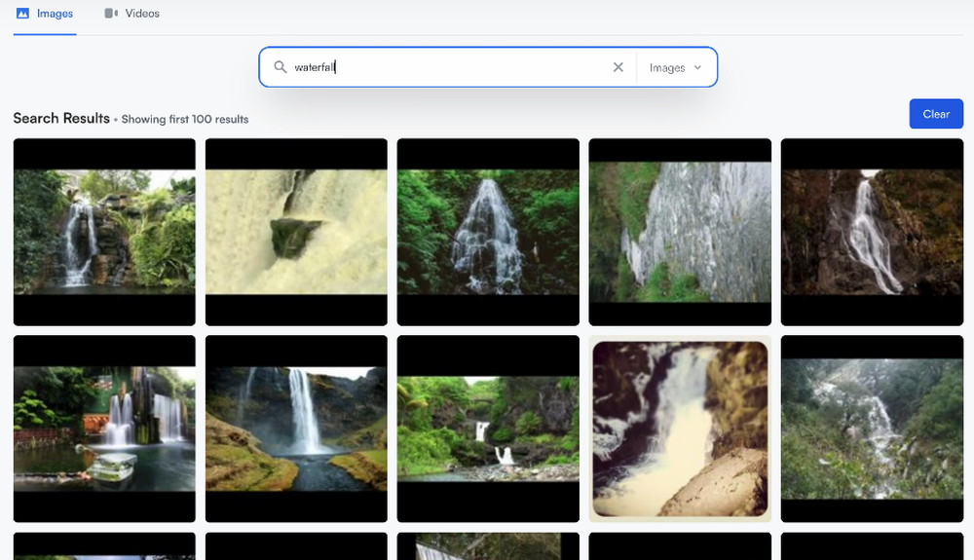Click the 'Showing first 100 results' text
Screen dimensions: 974x560
pos(185,119)
